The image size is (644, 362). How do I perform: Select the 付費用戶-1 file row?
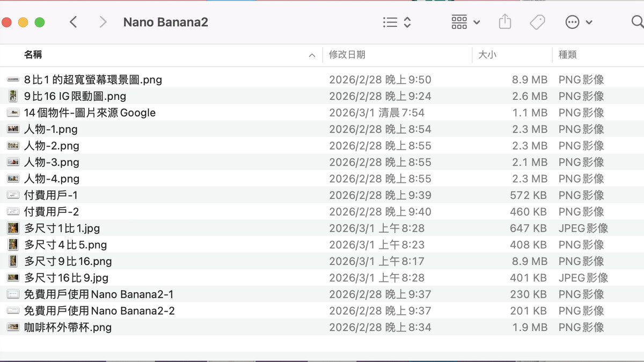pyautogui.click(x=51, y=195)
